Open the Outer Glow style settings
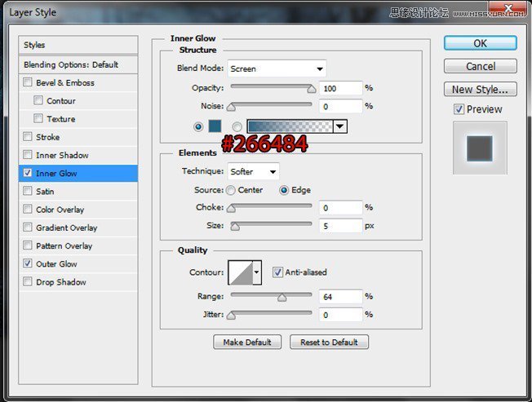Screen dimensions: 532x402 57,264
